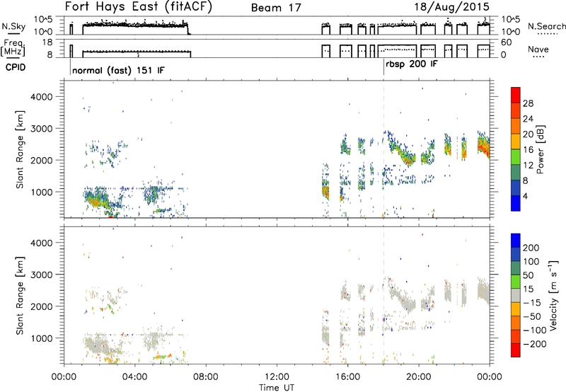The image size is (566, 392).
Task: Click the 'Slant Range [km]' label of power panel
Action: [x=20, y=149]
